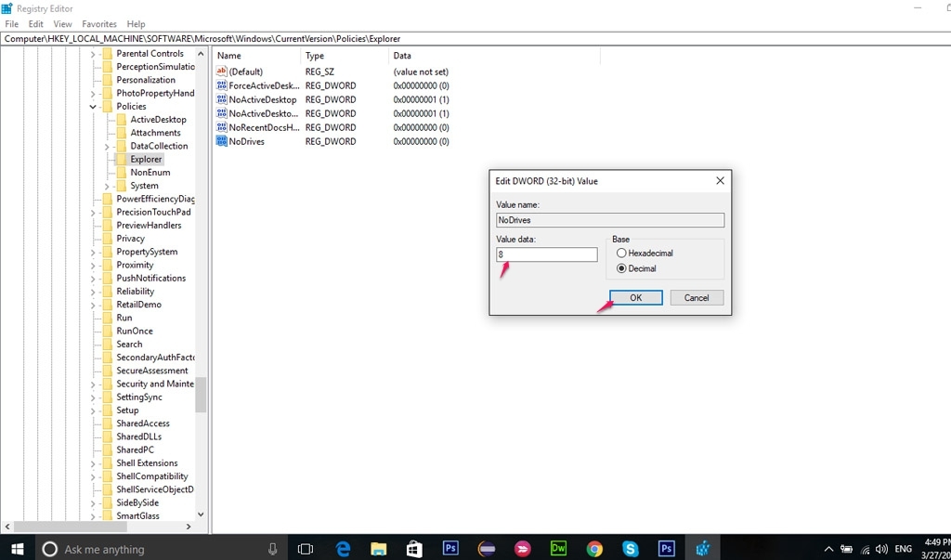
Task: Expand the PropertySystem node
Action: click(x=93, y=253)
